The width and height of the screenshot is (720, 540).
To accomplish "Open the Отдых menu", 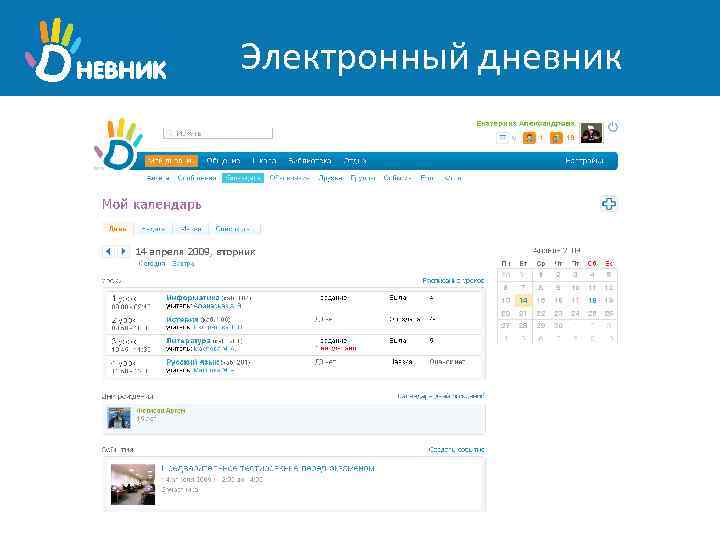I will [x=355, y=161].
